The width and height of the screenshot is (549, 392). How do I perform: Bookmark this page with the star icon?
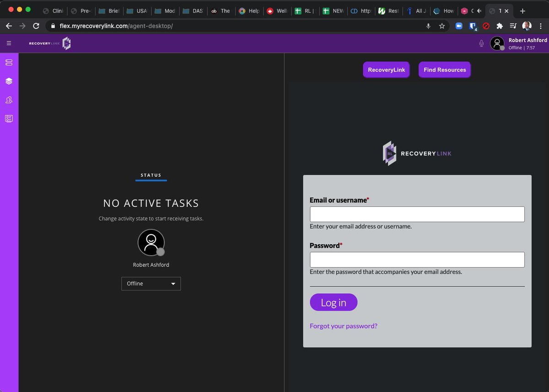coord(442,26)
